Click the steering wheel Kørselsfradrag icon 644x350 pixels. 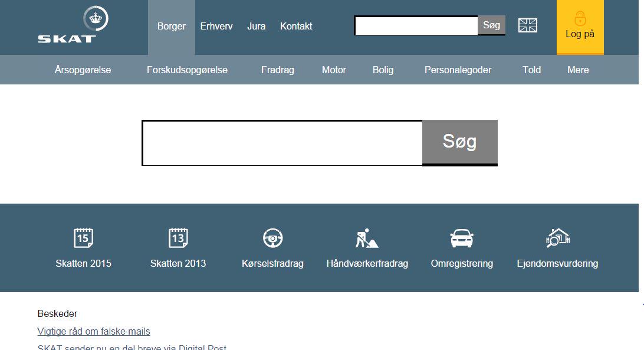click(272, 238)
